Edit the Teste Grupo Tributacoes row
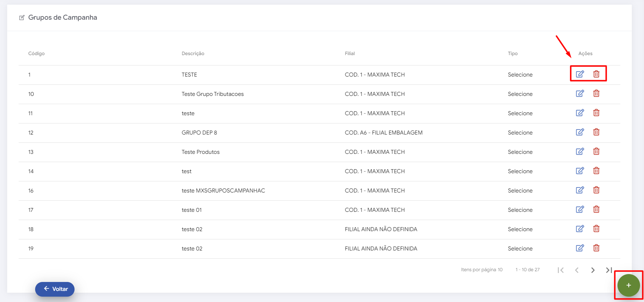 580,93
